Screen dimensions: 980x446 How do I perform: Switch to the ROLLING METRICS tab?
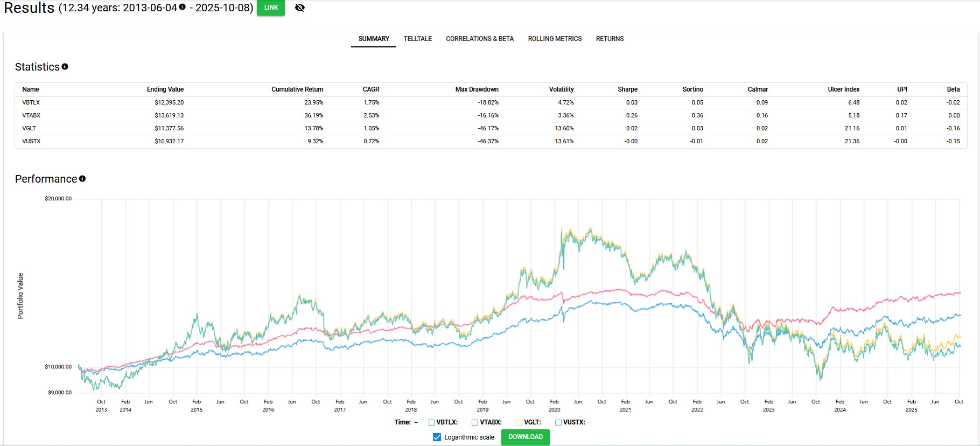pyautogui.click(x=555, y=39)
